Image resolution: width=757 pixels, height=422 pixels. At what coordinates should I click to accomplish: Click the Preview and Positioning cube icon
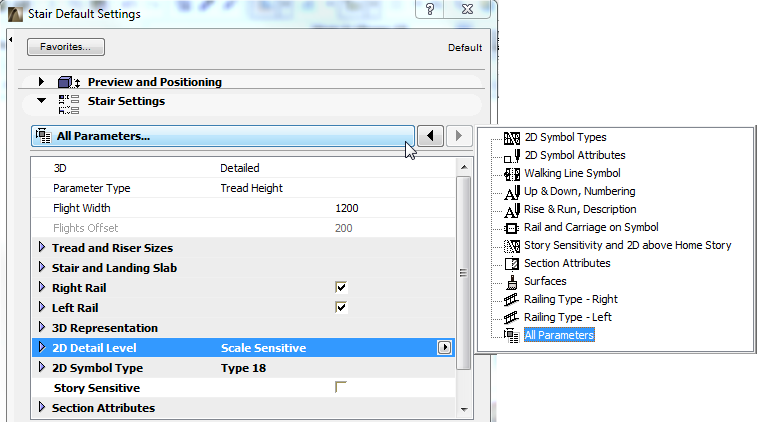point(69,82)
